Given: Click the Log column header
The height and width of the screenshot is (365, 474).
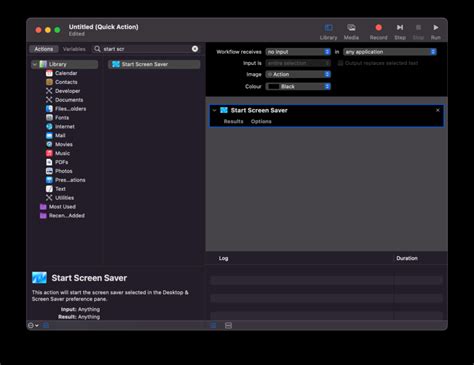Looking at the screenshot, I should [223, 258].
